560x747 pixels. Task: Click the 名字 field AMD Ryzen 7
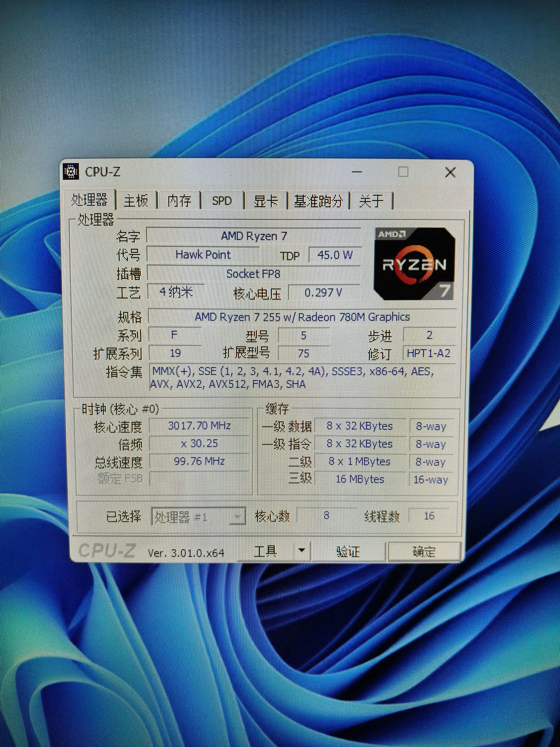coord(254,235)
